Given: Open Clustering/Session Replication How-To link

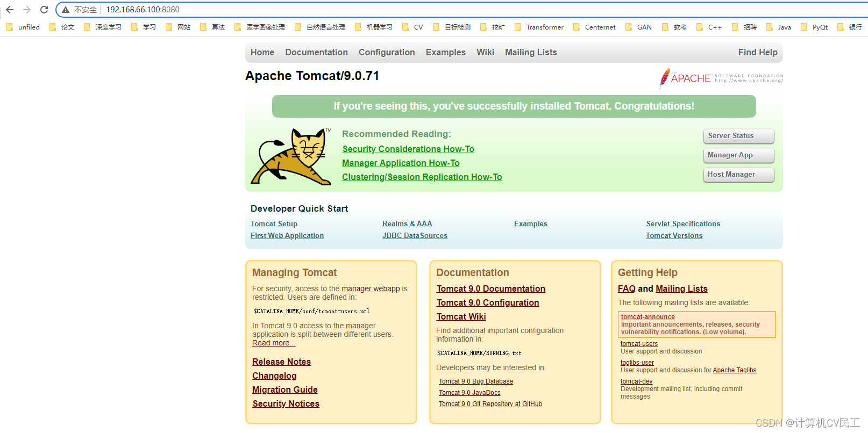Looking at the screenshot, I should (422, 177).
